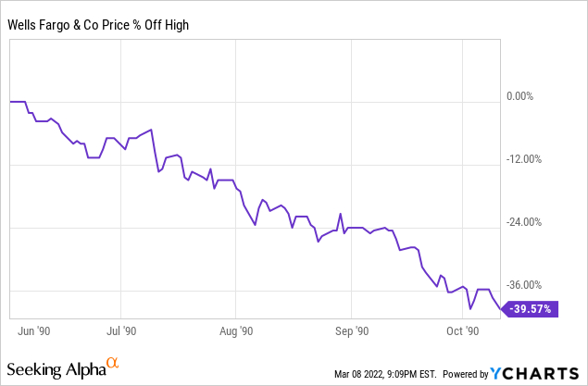Click the orange alpha symbol

113,364
